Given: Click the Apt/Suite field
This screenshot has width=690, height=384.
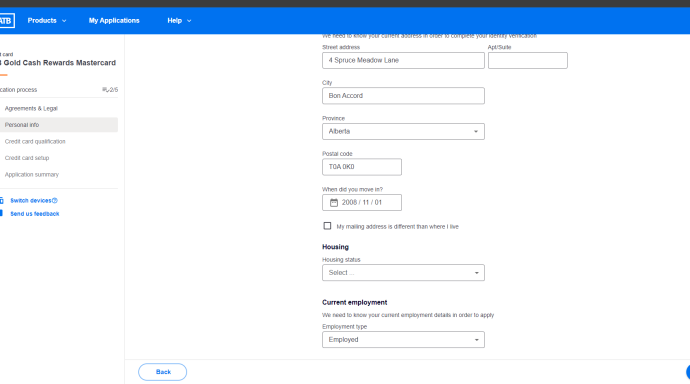Looking at the screenshot, I should [x=528, y=60].
